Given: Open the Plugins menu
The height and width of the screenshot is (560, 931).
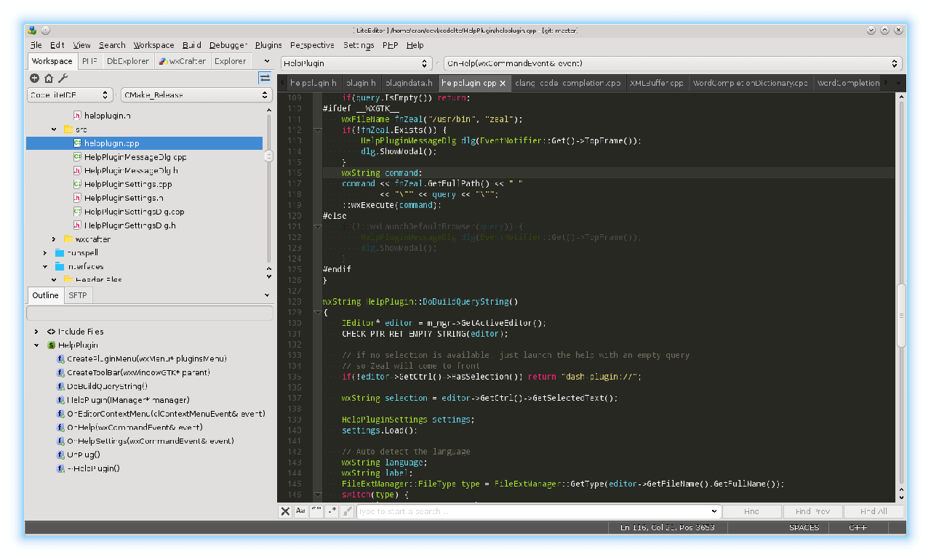Looking at the screenshot, I should pyautogui.click(x=268, y=45).
